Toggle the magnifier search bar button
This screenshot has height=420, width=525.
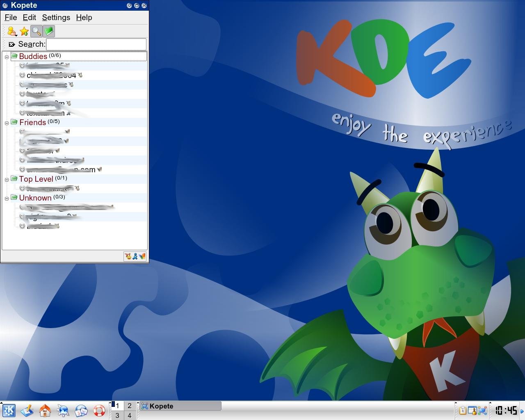click(37, 31)
